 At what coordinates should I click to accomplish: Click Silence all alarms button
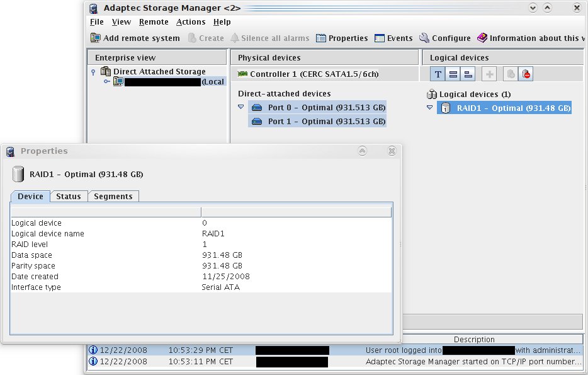tap(270, 38)
